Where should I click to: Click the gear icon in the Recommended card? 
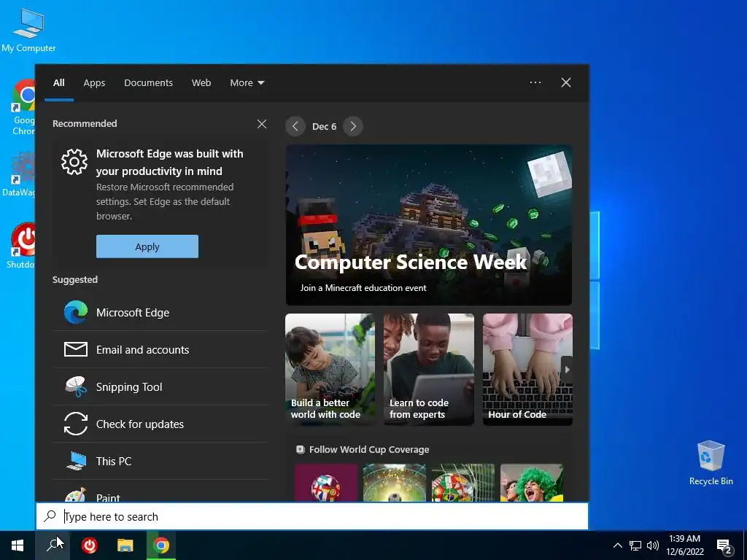[x=74, y=162]
